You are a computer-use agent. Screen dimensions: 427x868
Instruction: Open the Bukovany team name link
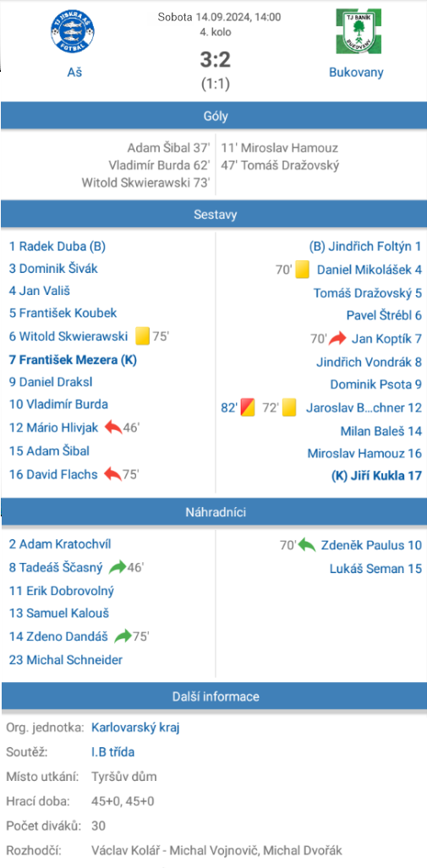[356, 72]
